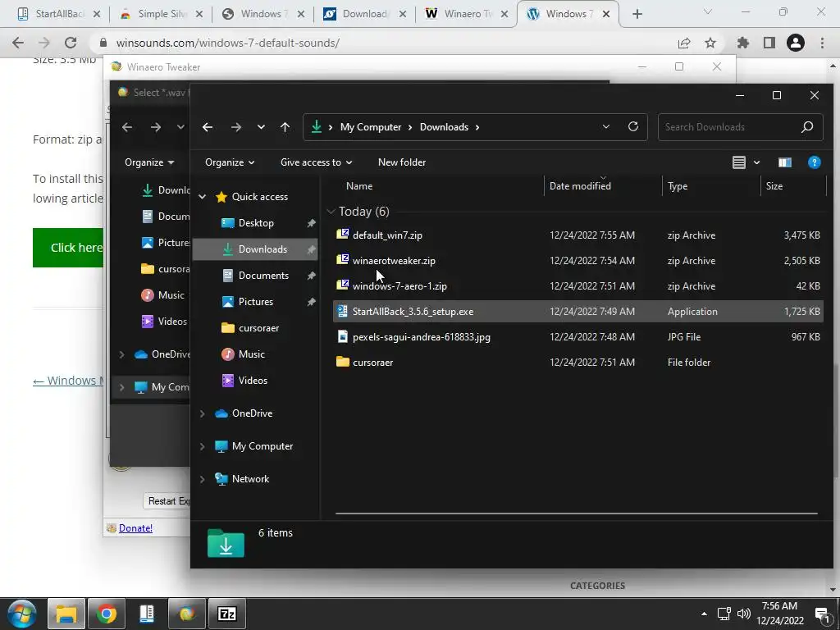Expand Downloads breadcrumb chevron

pos(477,127)
